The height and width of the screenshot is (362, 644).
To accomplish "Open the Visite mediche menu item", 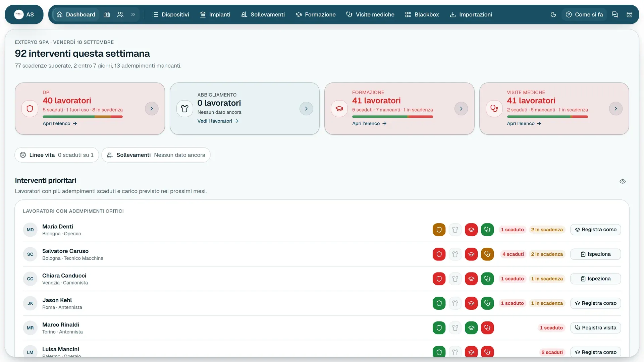I will click(370, 14).
